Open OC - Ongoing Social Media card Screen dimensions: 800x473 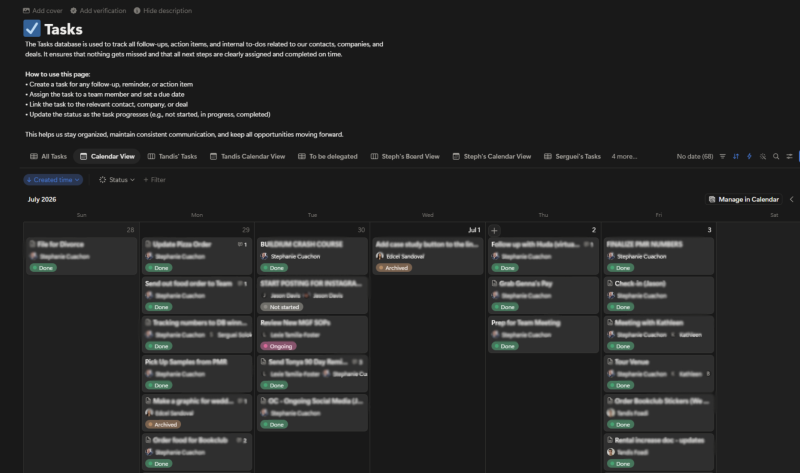312,413
